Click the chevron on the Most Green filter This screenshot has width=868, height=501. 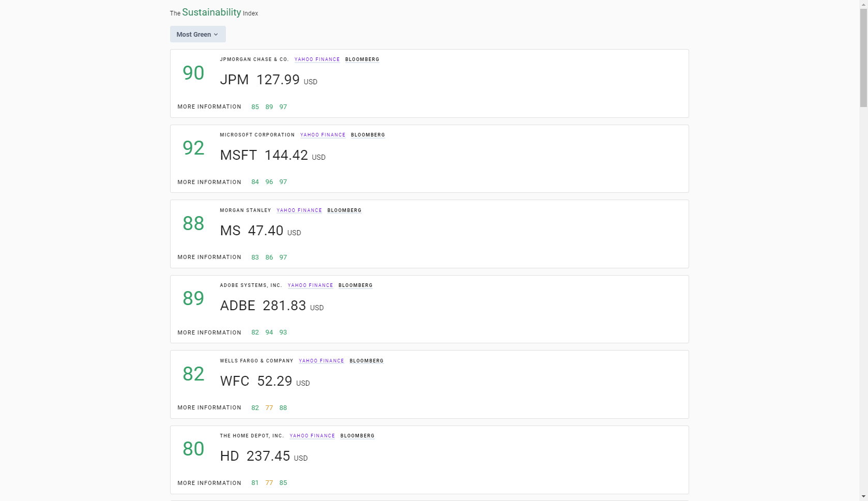tap(217, 34)
